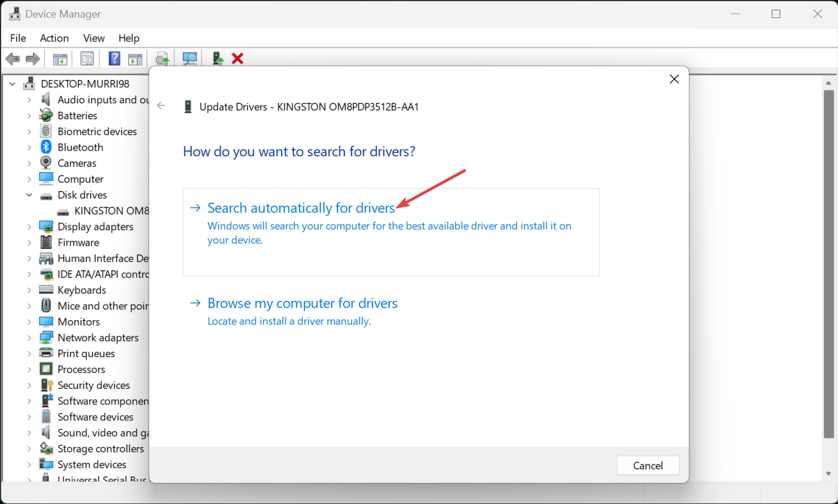Viewport: 838px width, 504px height.
Task: Click the vertical scrollbar thumb
Action: coord(829,264)
